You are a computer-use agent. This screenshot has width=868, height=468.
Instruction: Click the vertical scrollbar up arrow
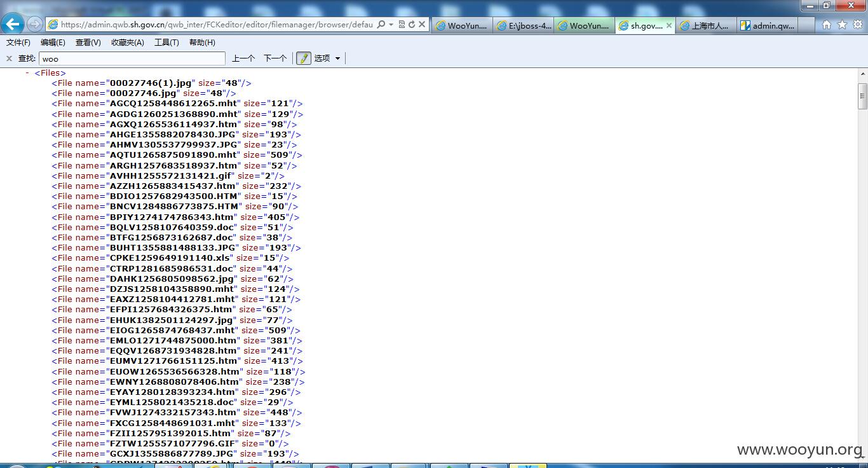[862, 74]
